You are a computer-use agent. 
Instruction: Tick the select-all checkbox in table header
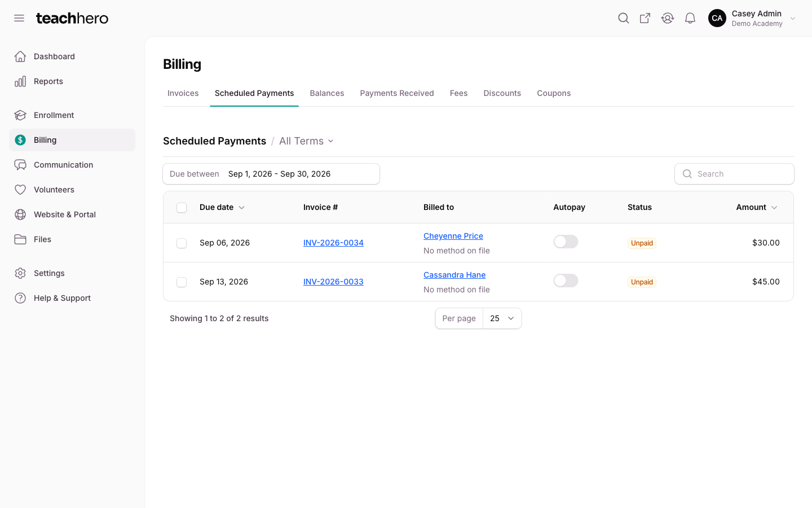[182, 208]
